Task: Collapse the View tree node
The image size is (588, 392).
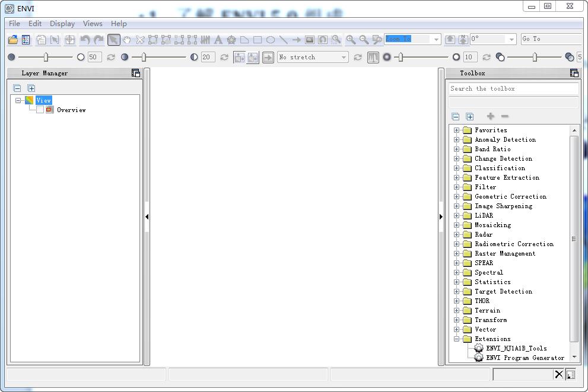Action: point(18,100)
